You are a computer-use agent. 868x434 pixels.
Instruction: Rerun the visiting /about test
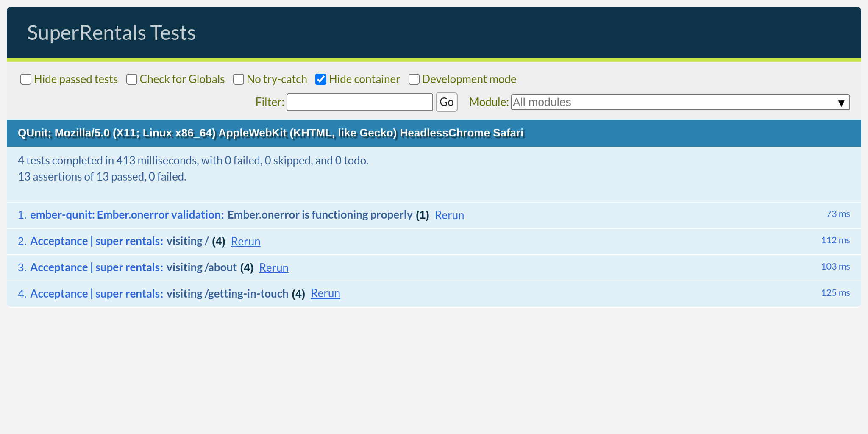point(274,268)
